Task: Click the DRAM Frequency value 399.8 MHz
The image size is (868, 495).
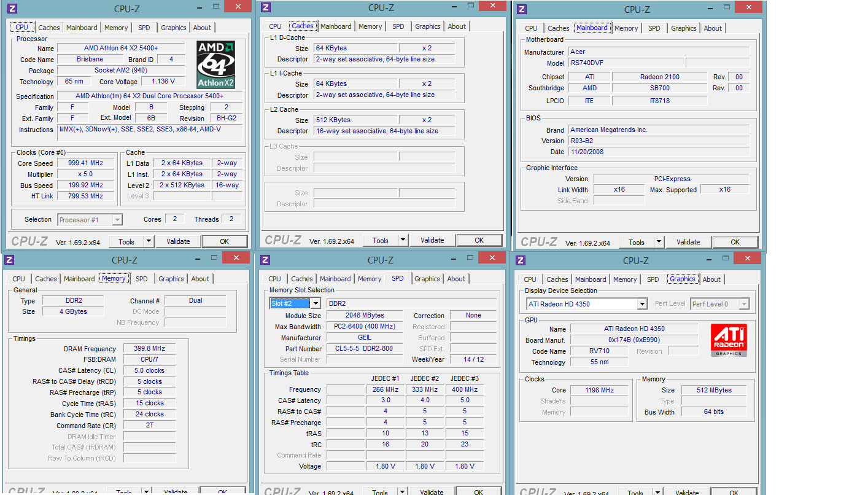Action: [149, 349]
